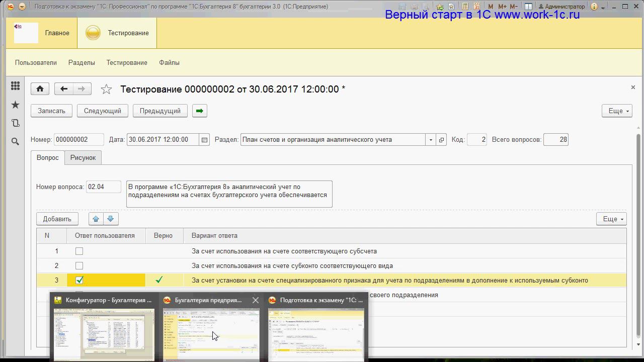Toggle the window panels layout icon
Screen dimensions: 644x362
tap(528, 7)
